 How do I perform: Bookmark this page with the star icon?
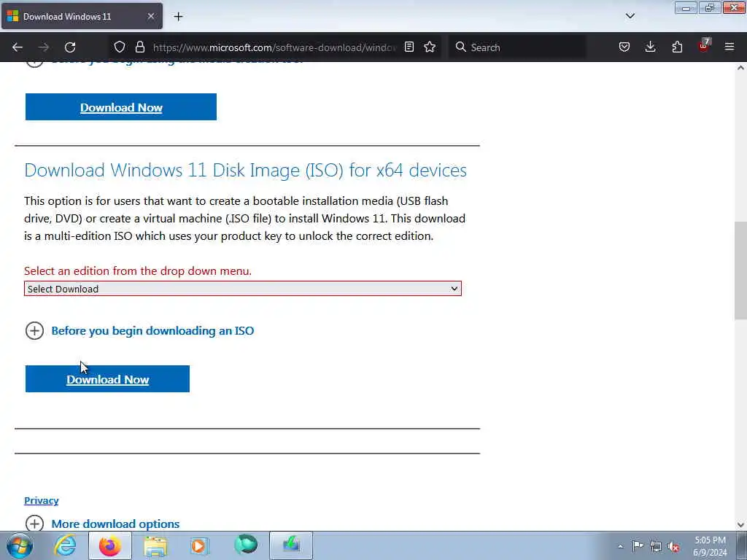click(430, 47)
